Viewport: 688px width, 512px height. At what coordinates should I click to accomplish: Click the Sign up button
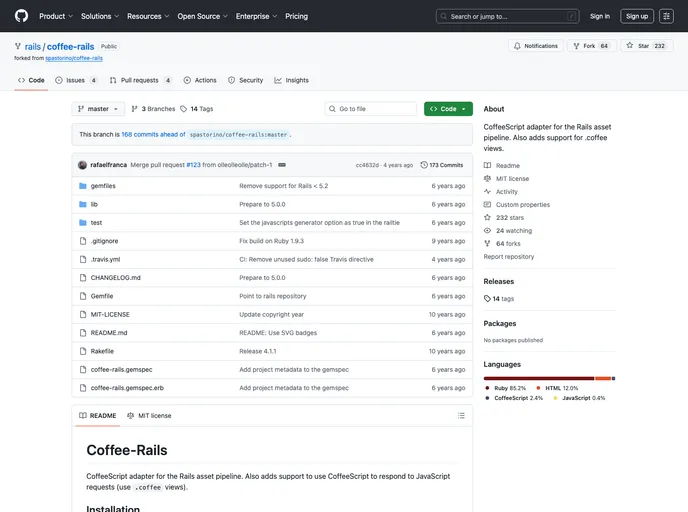pyautogui.click(x=637, y=16)
